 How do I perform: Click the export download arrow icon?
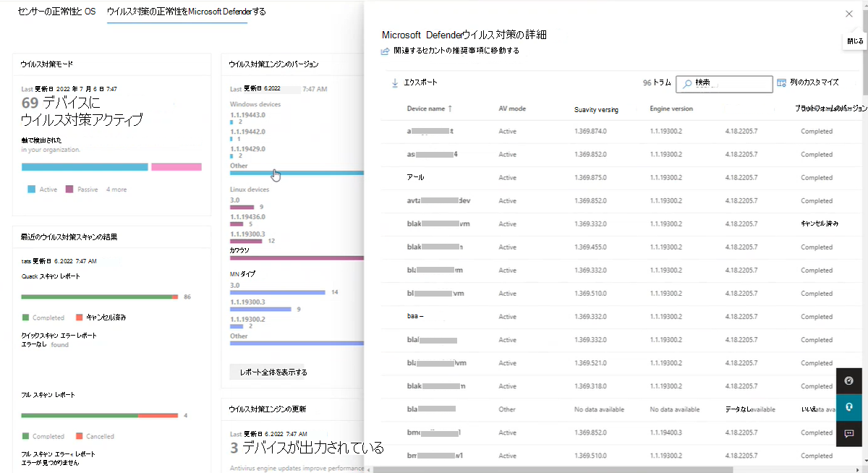pyautogui.click(x=395, y=83)
